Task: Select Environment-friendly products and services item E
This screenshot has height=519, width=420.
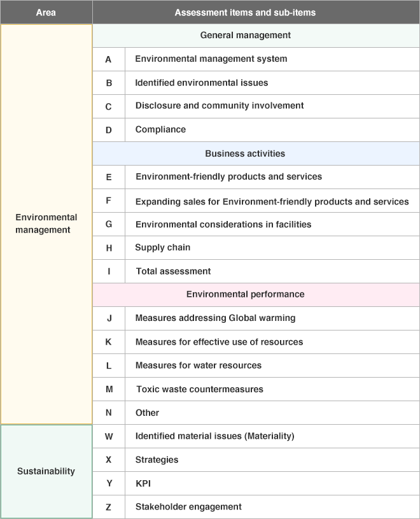Action: point(228,177)
